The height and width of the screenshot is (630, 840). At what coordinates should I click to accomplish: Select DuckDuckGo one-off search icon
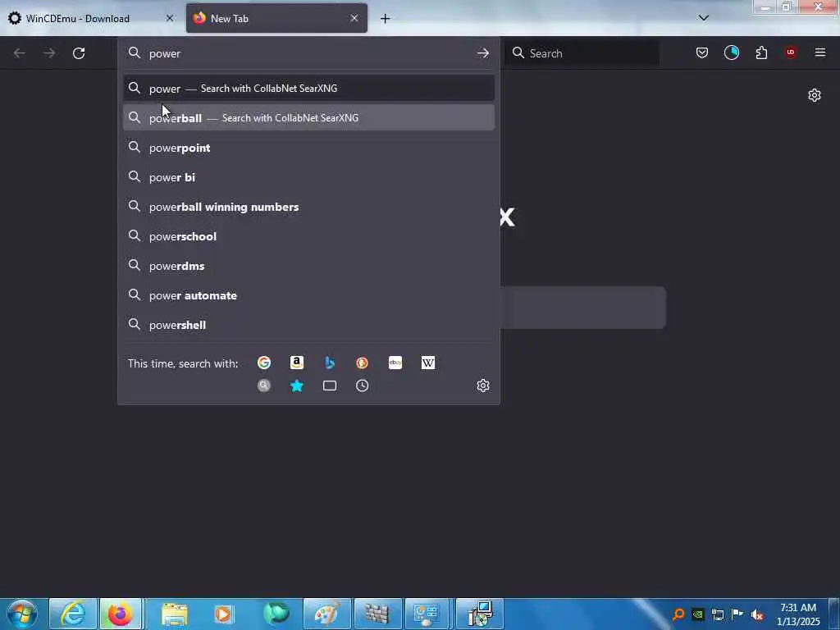362,363
